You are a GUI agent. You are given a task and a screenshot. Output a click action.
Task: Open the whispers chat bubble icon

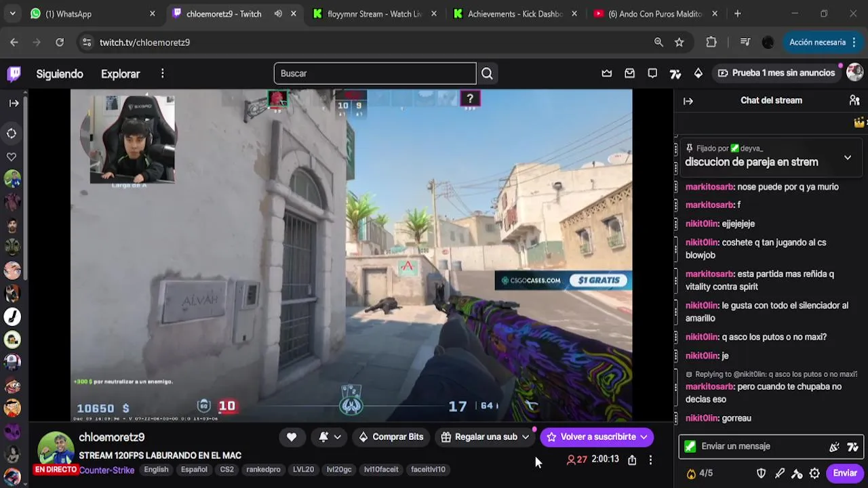[x=652, y=73]
